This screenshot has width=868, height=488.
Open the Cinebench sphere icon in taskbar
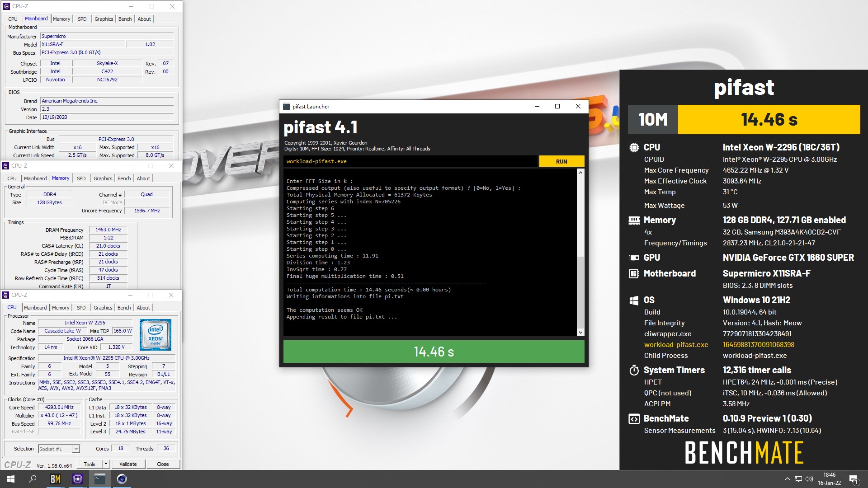[122, 479]
